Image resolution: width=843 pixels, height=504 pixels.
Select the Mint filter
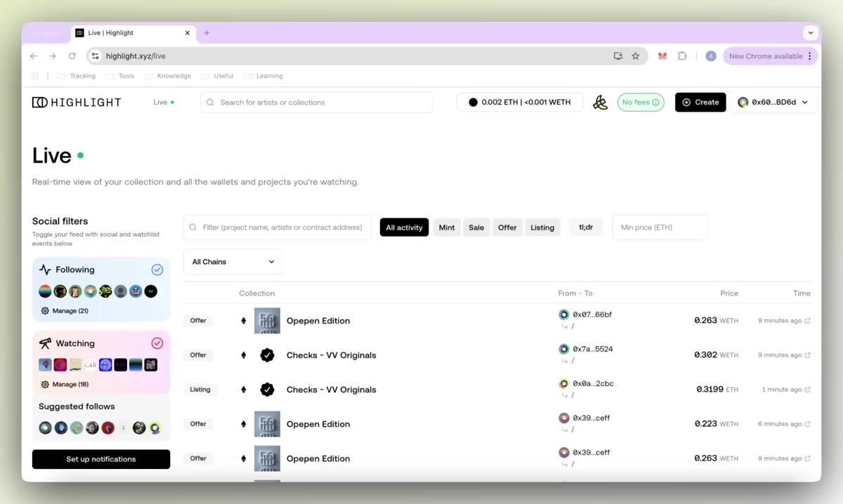click(x=447, y=227)
